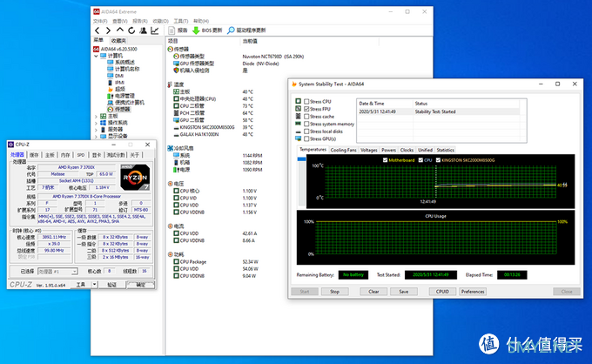The height and width of the screenshot is (364, 592).
Task: Click the refresh icon in AIDA64 toolbar
Action: click(x=131, y=30)
